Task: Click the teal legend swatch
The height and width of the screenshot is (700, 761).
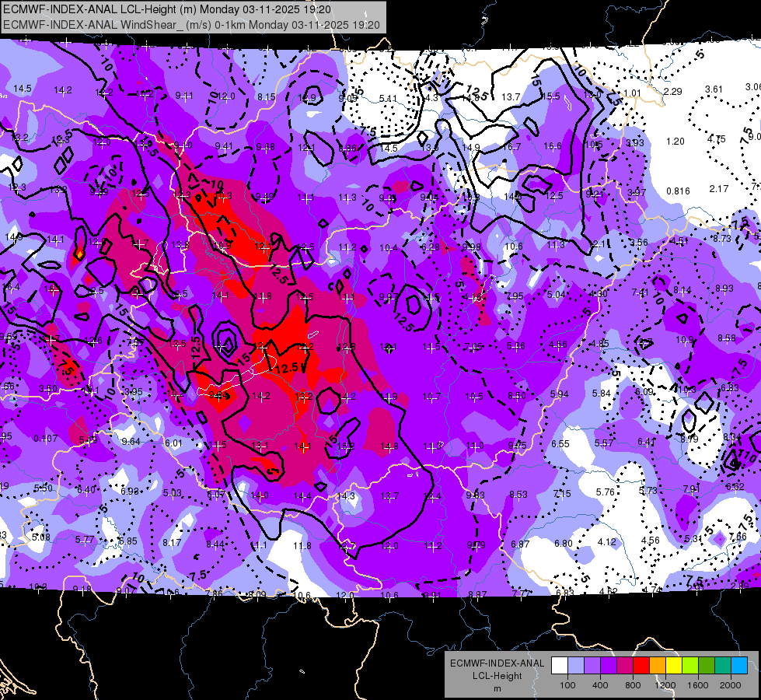Action: [x=723, y=666]
